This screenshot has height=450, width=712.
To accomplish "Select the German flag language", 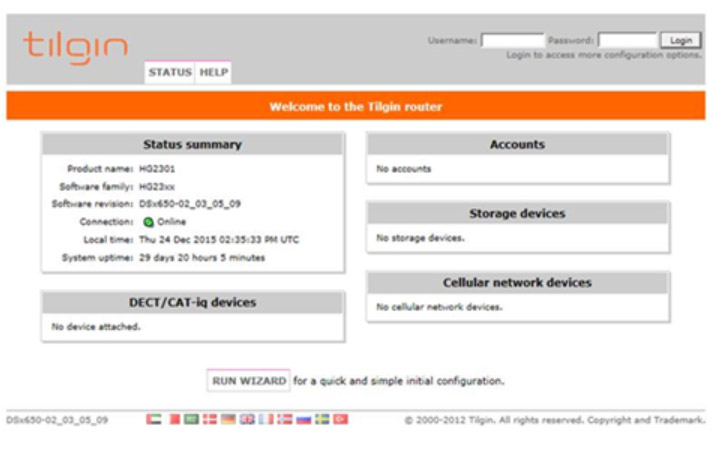I will tap(228, 419).
